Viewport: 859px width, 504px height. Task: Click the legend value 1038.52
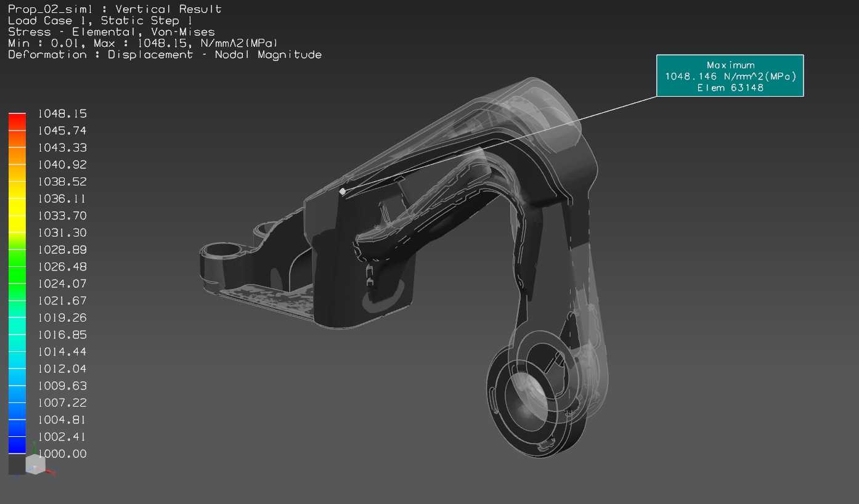[62, 182]
